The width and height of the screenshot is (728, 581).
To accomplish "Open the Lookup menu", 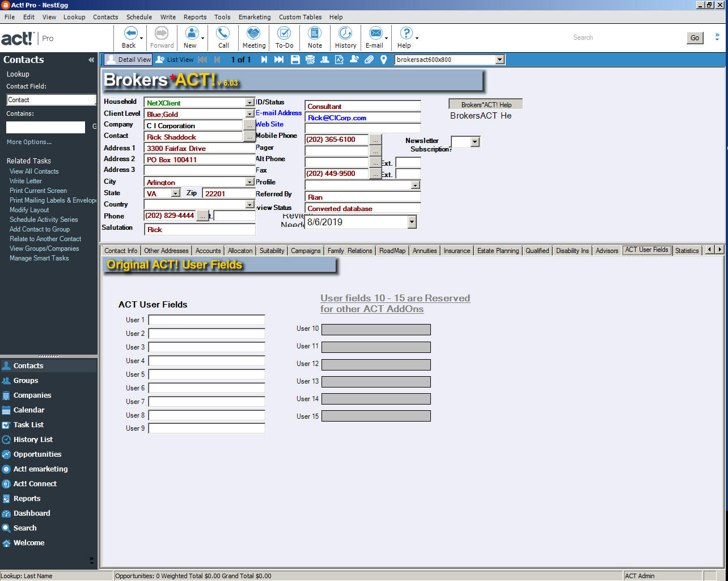I will point(74,17).
